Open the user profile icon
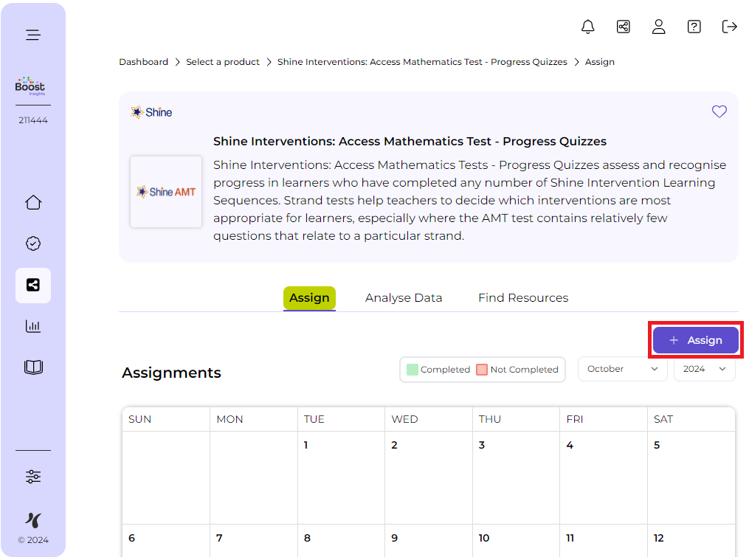This screenshot has width=749, height=560. [x=658, y=27]
